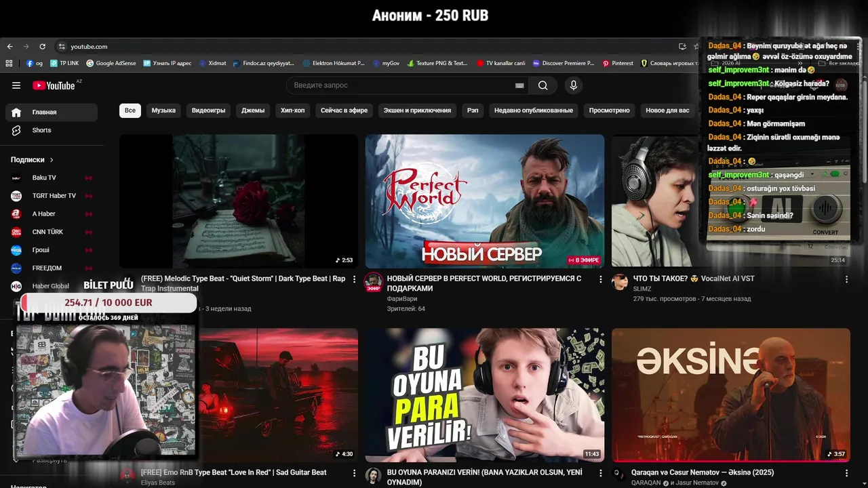Image resolution: width=868 pixels, height=488 pixels.
Task: Open Гроші channel in subscriptions
Action: pos(52,250)
